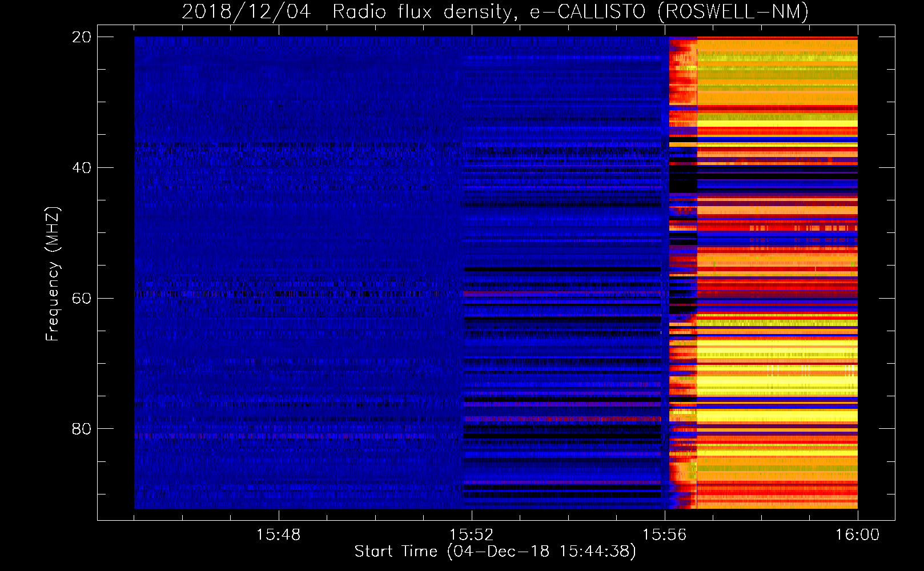Click the 16:00 time tick label
Viewport: 924px width, 571px height.
click(x=857, y=535)
